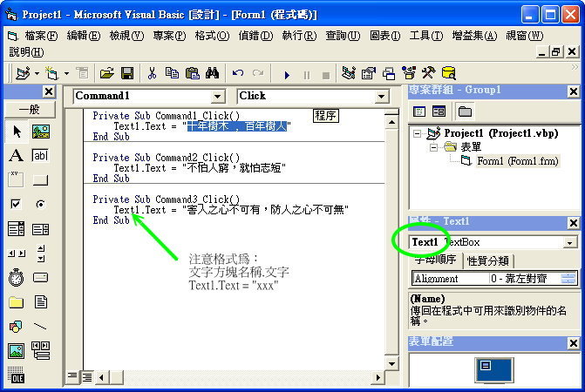
Task: Select the TextBox (ab|) control tool
Action: 40,156
